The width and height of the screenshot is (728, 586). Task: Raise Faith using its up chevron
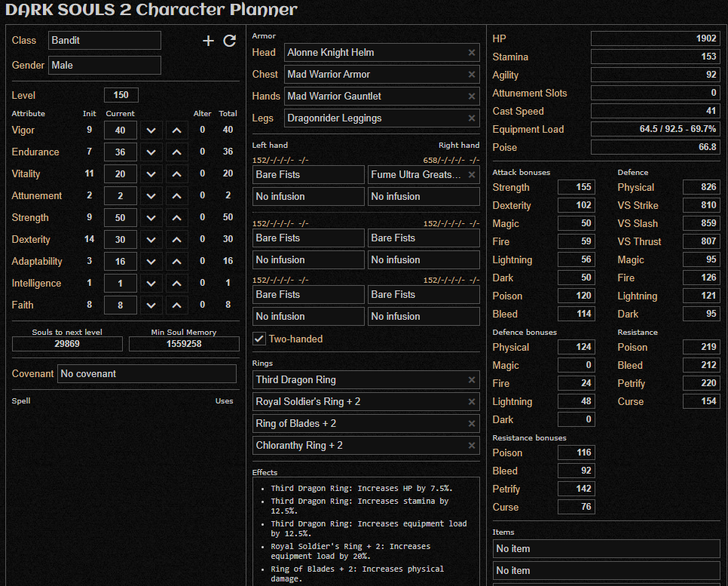[x=176, y=305]
